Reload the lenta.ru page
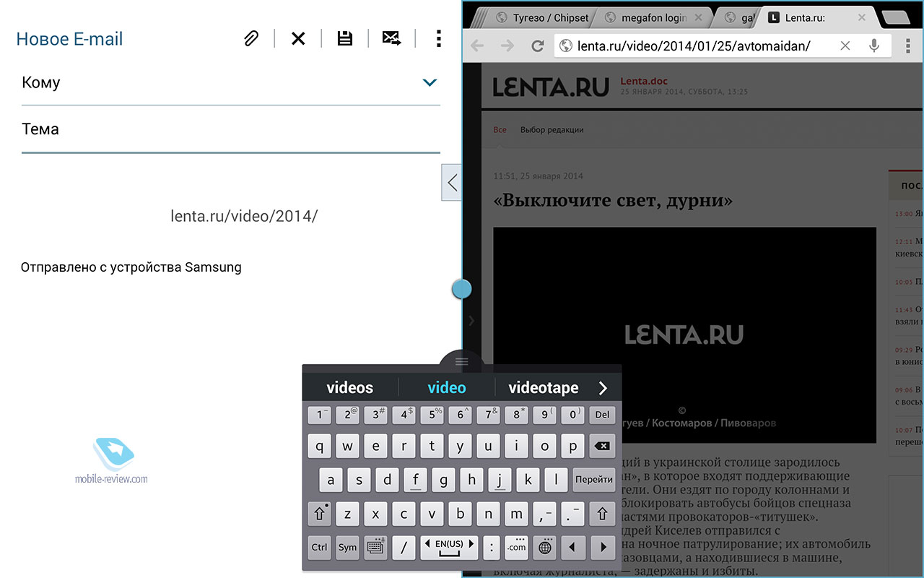This screenshot has height=578, width=924. click(537, 46)
